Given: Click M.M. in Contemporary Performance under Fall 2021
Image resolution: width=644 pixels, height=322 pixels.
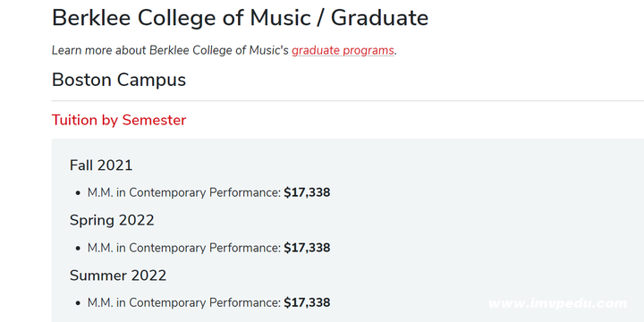Looking at the screenshot, I should (x=184, y=192).
